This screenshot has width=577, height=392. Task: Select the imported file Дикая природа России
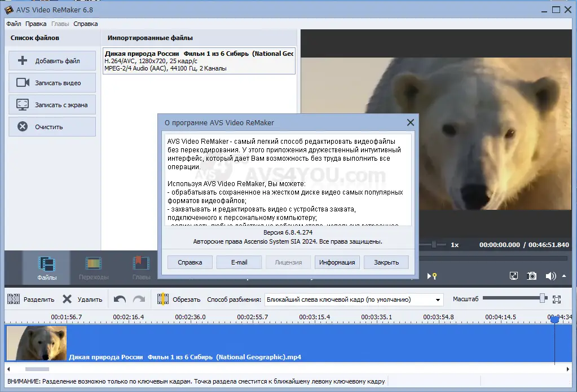tap(199, 61)
